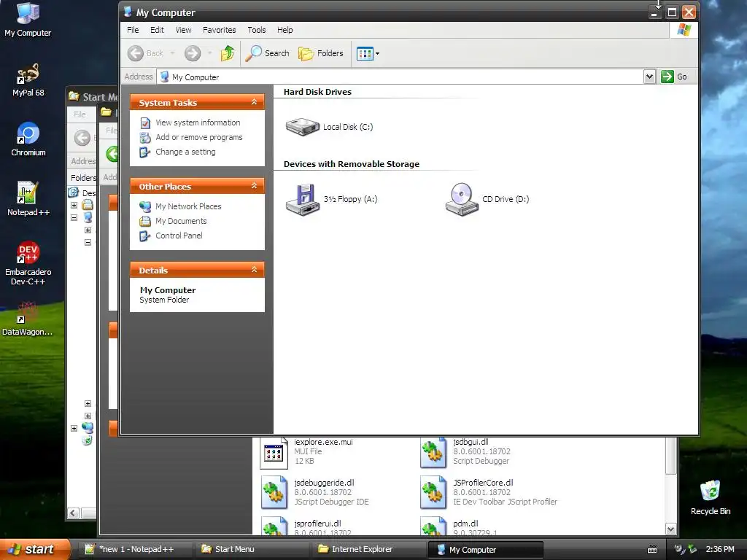Open the Favorites menu

click(219, 30)
